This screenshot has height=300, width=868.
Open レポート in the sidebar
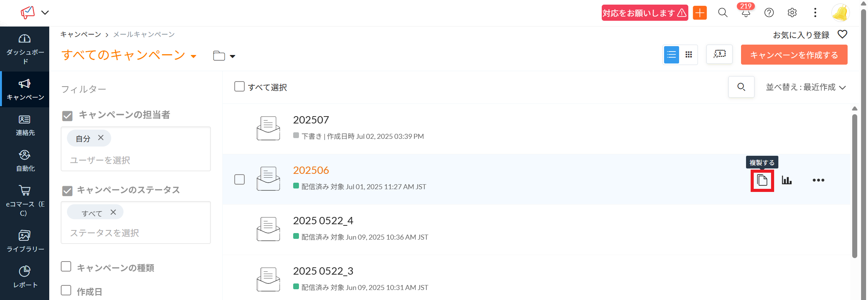[25, 277]
